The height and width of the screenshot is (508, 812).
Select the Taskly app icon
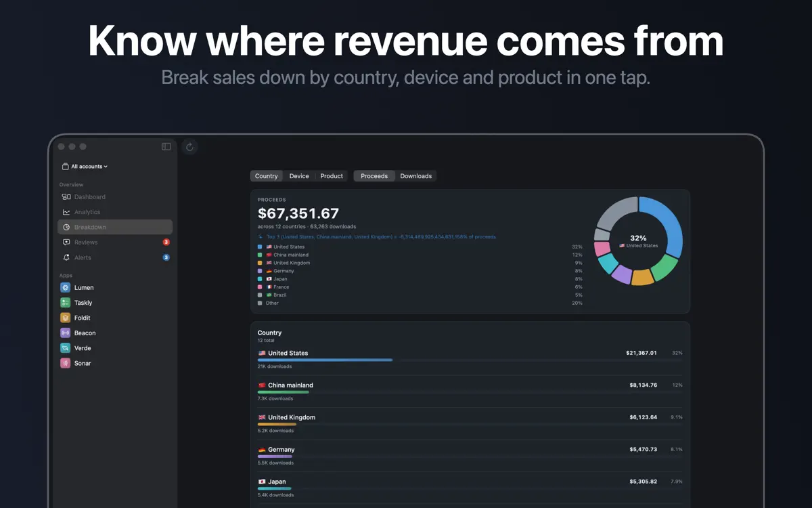[65, 303]
